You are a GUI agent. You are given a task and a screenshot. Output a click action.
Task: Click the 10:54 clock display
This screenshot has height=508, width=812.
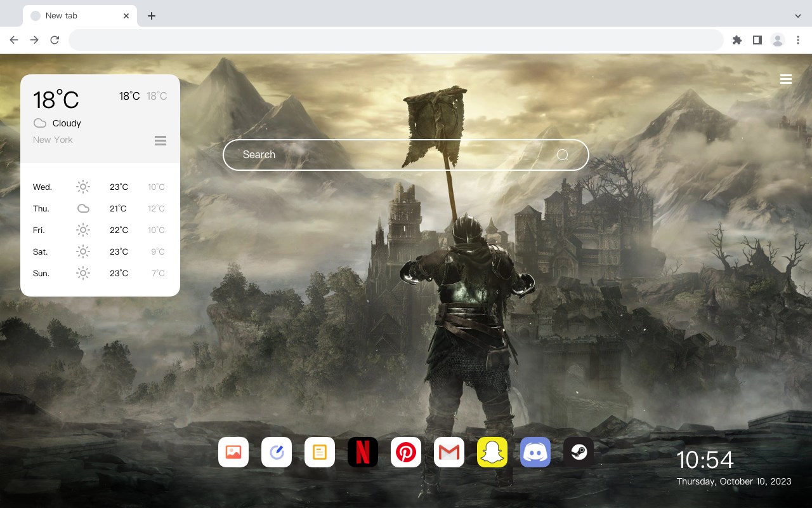pos(705,460)
